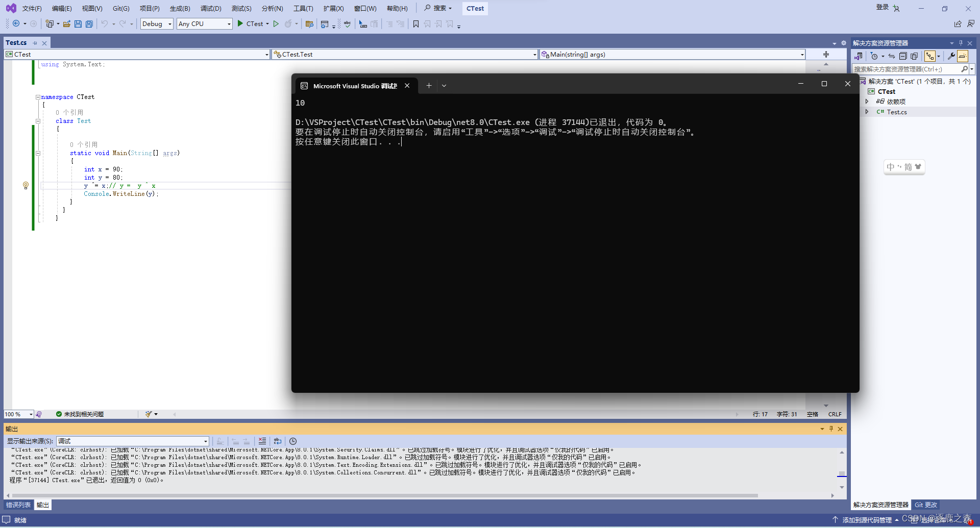Click the spell checker abc icon
The height and width of the screenshot is (528, 980).
coord(348,24)
